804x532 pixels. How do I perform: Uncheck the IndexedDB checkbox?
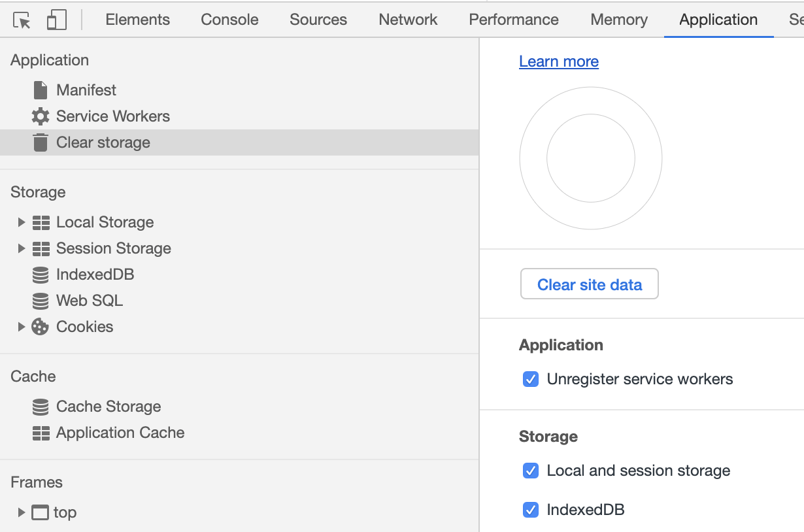pyautogui.click(x=531, y=510)
